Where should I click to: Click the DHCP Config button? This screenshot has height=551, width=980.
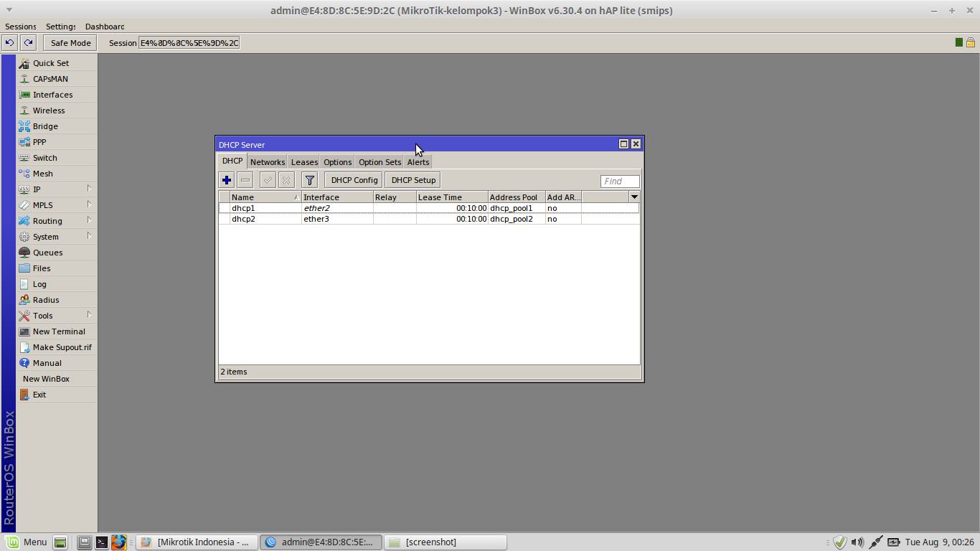coord(354,180)
